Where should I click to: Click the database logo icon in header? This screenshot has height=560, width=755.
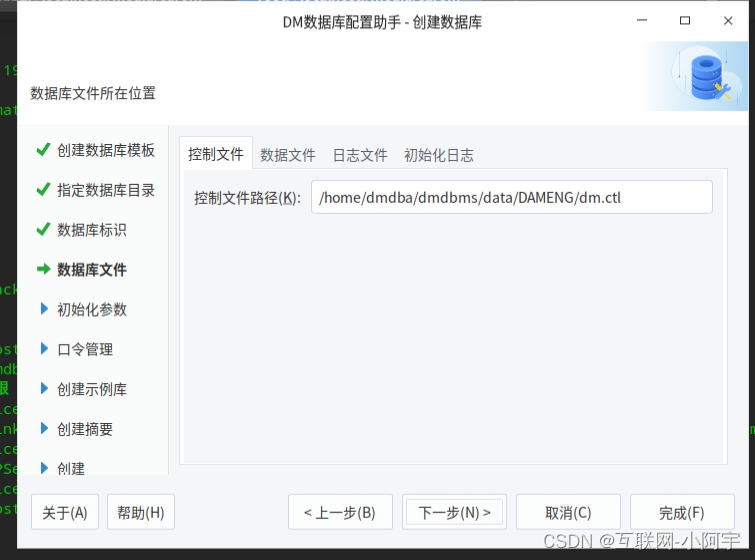708,77
